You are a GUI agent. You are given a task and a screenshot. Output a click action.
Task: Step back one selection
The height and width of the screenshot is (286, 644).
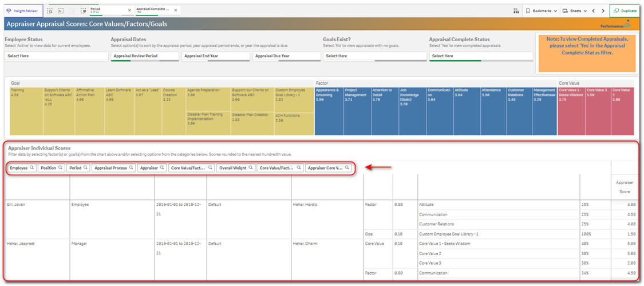[61, 11]
